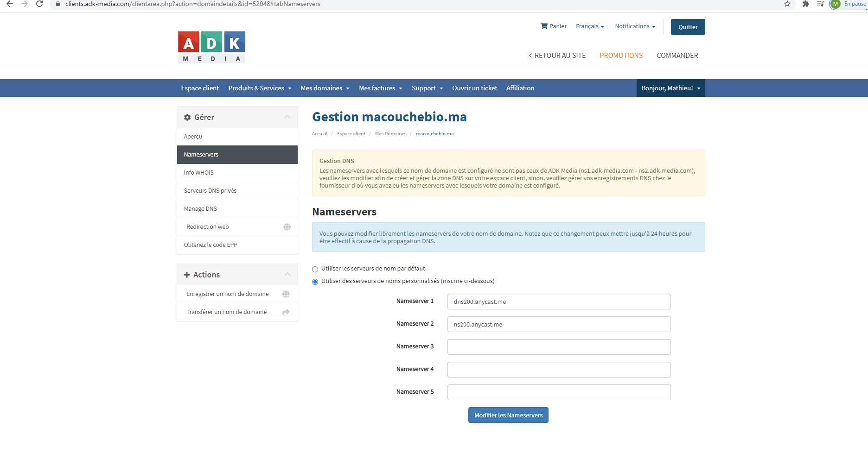Collapse the Gérer panel chevron
The width and height of the screenshot is (868, 453).
click(287, 117)
